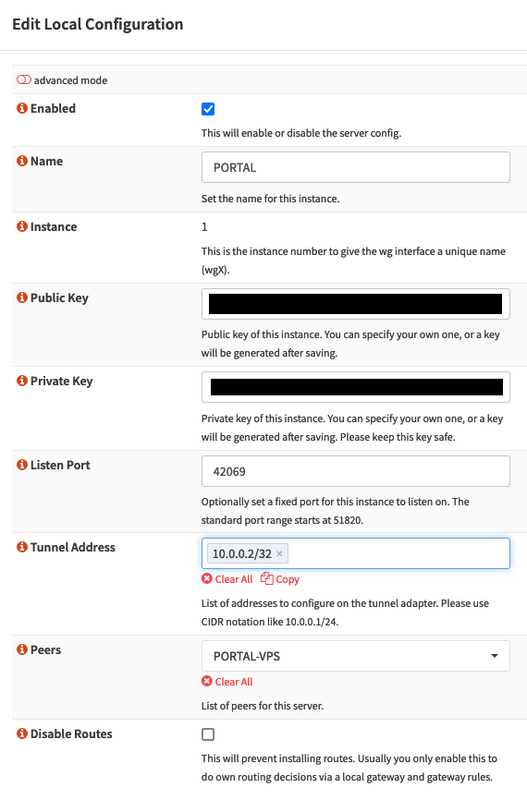Click the Private Key info icon
This screenshot has height=800, width=527.
pos(22,381)
